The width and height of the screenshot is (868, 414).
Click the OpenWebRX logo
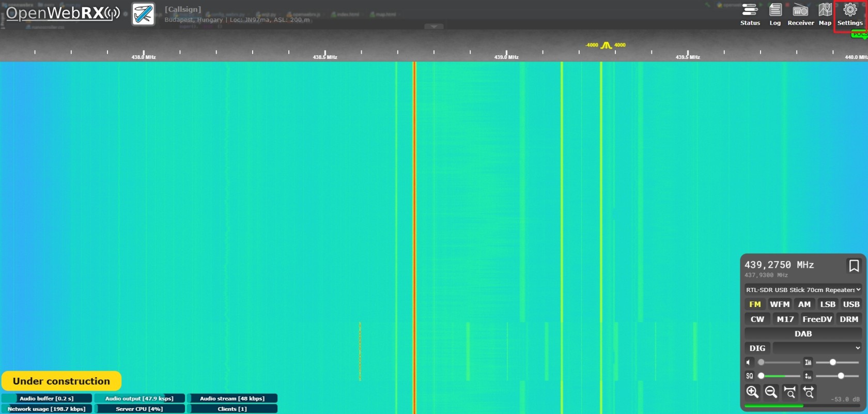[x=63, y=13]
